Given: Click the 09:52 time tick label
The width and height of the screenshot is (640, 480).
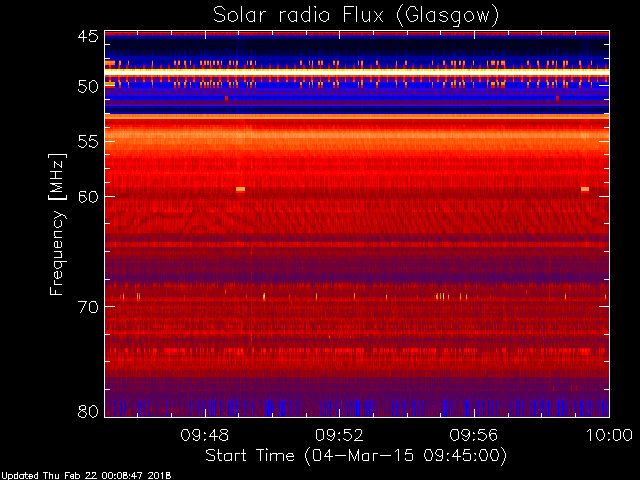Looking at the screenshot, I should click(339, 435).
